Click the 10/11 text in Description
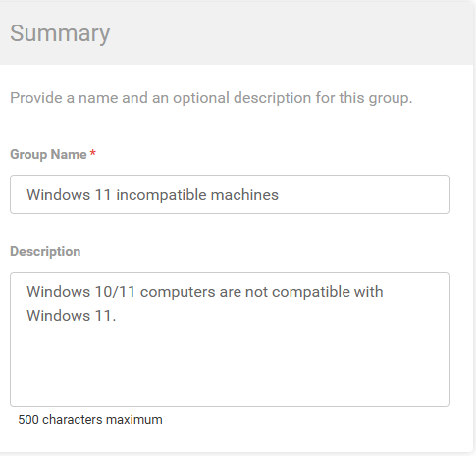Image resolution: width=476 pixels, height=456 pixels. coord(115,292)
